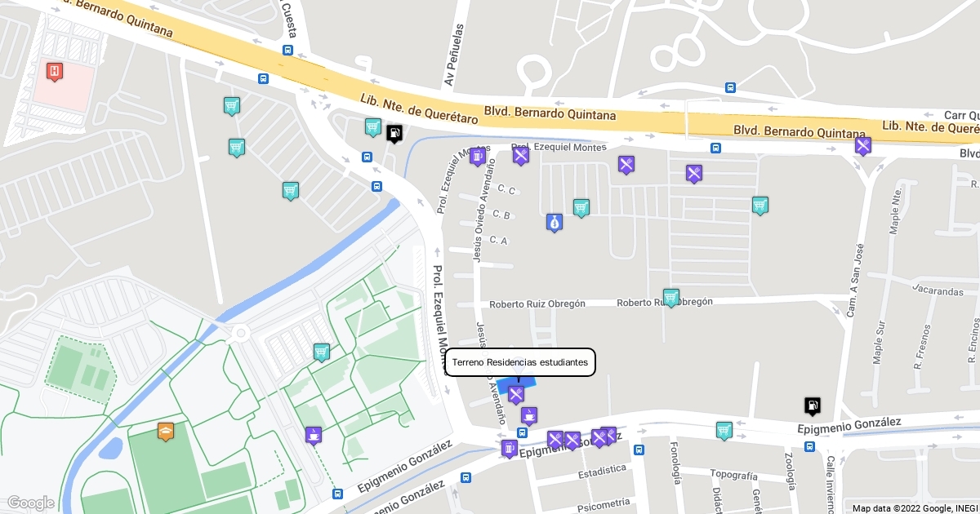The image size is (980, 514).
Task: Select the orange university graduation cap marker
Action: point(166,432)
